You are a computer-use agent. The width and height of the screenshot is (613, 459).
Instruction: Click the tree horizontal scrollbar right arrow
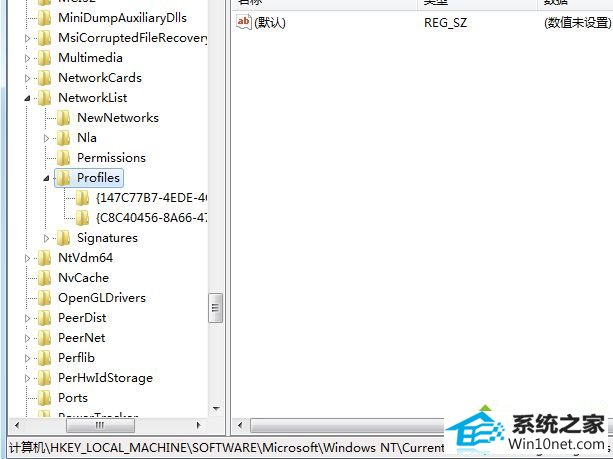point(199,425)
